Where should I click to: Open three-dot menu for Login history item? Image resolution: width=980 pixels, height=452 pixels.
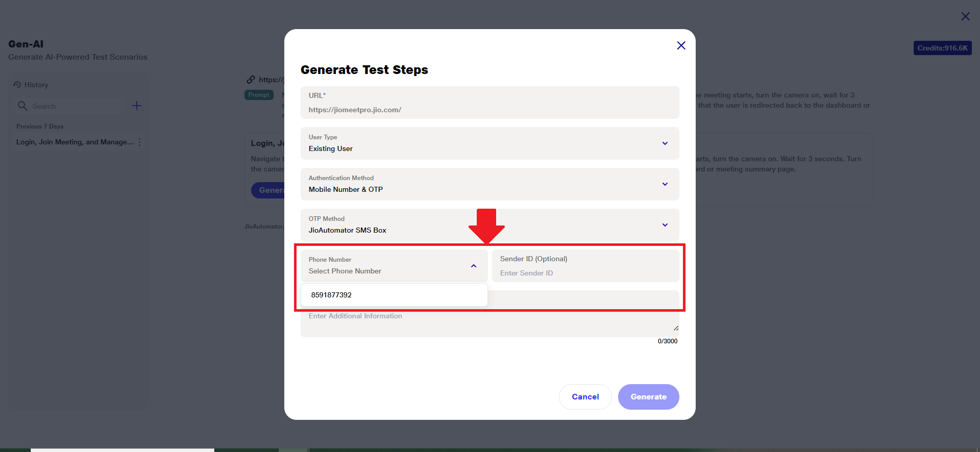pos(139,142)
